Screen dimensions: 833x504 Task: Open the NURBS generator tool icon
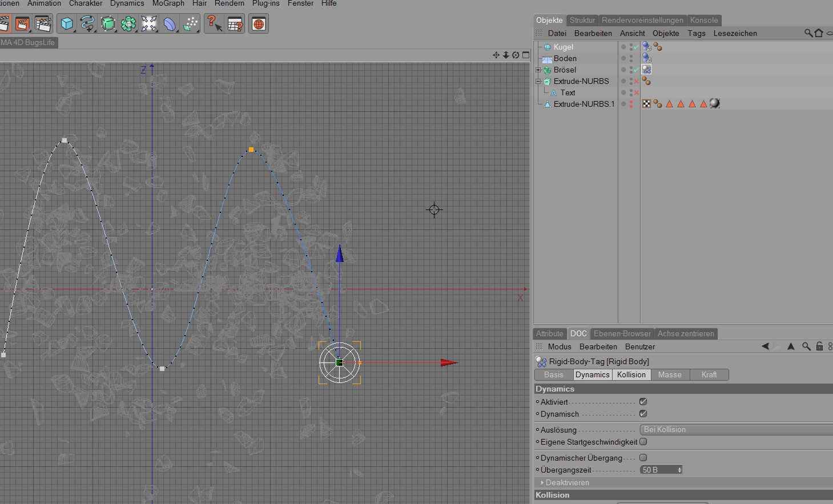point(108,24)
